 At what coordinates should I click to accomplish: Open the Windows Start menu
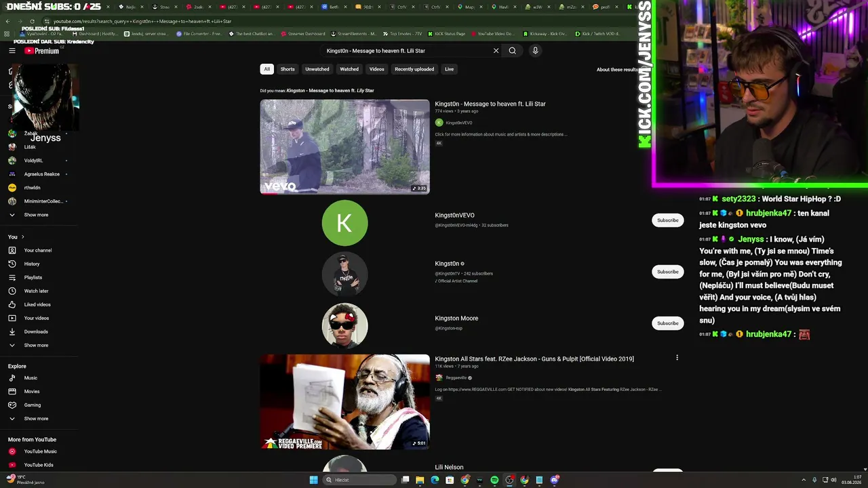pyautogui.click(x=313, y=480)
